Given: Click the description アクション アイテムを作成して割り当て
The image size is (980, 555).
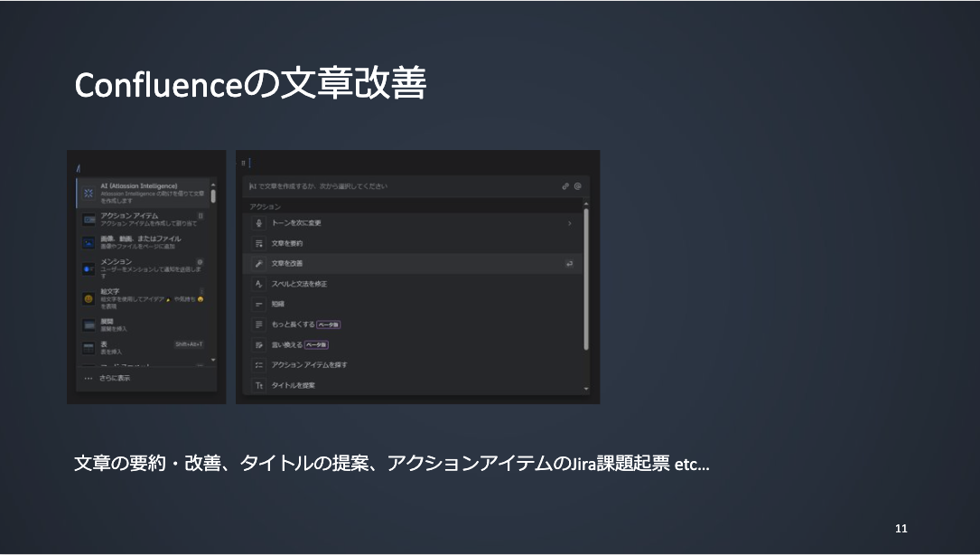Looking at the screenshot, I should point(149,223).
